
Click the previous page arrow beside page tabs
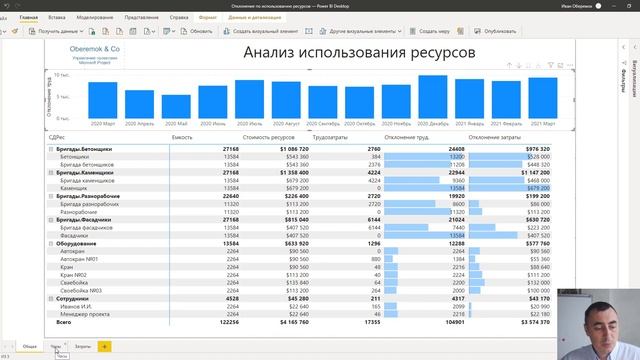[x=5, y=347]
